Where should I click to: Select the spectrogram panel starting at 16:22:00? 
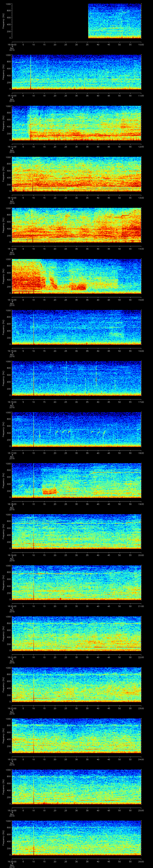coord(76,685)
